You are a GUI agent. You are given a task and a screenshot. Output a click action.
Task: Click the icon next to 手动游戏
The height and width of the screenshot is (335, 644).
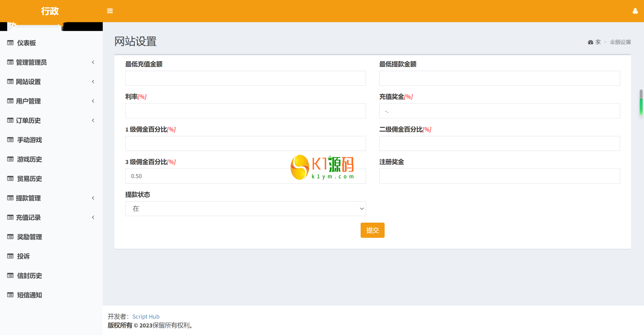tap(10, 140)
